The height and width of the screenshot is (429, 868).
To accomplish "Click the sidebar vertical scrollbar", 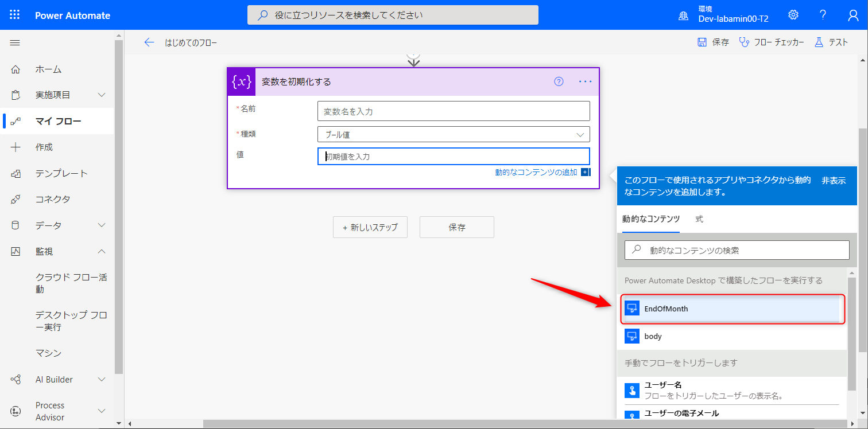I will pos(119,206).
